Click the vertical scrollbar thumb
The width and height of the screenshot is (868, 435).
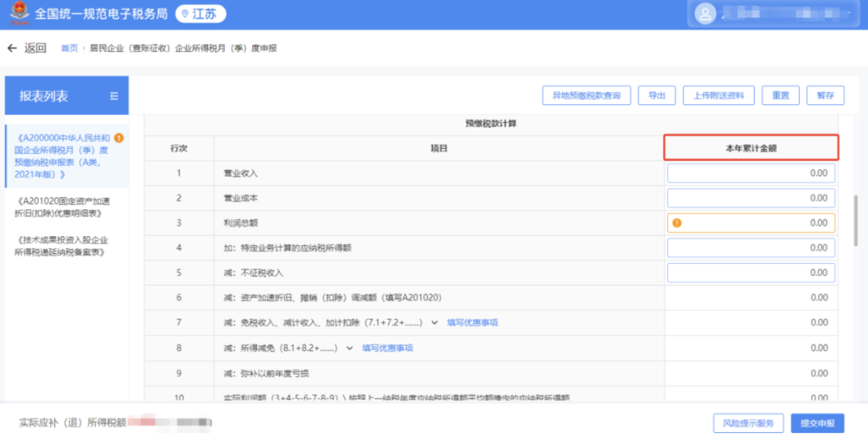(856, 220)
